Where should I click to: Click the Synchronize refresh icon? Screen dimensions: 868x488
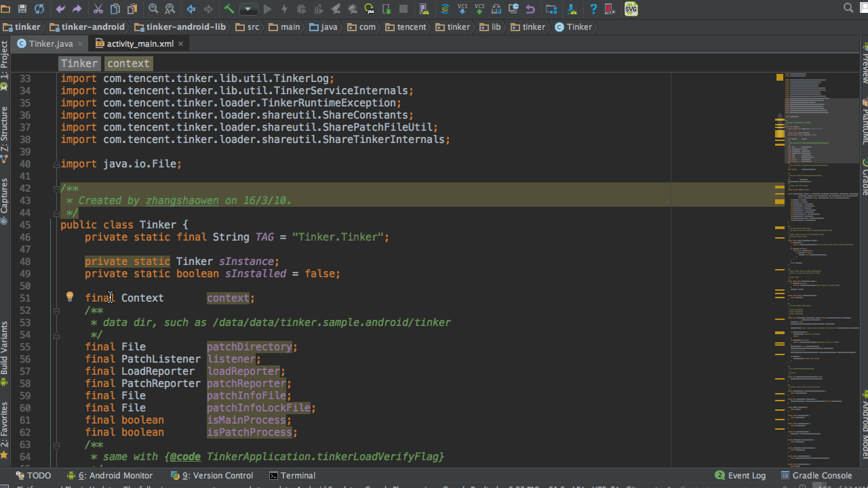39,9
